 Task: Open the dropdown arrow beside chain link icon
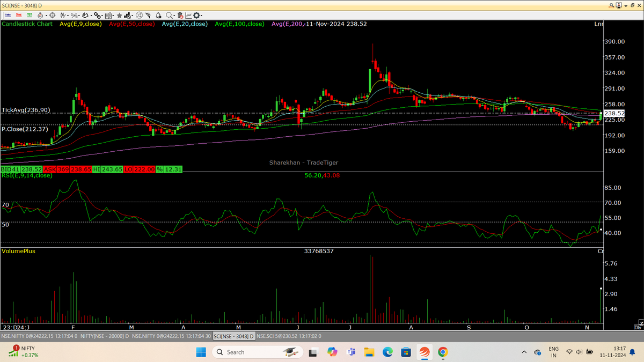click(102, 16)
